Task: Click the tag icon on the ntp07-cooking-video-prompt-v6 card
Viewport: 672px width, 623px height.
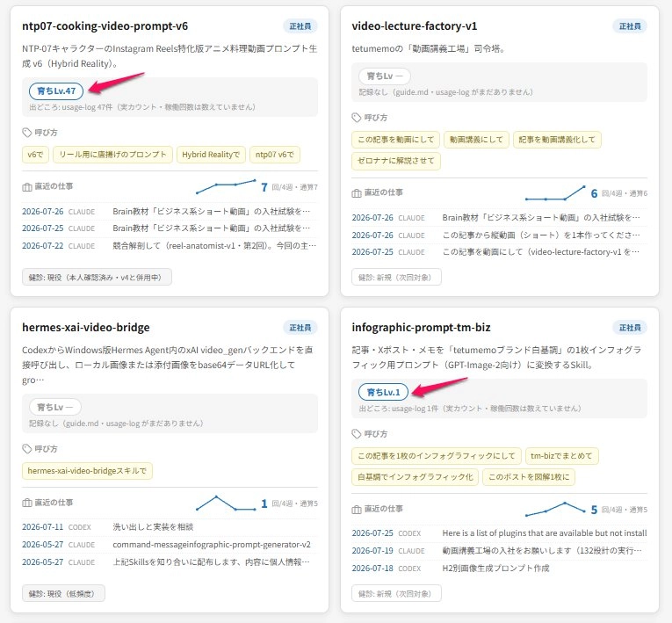Action: (27, 133)
